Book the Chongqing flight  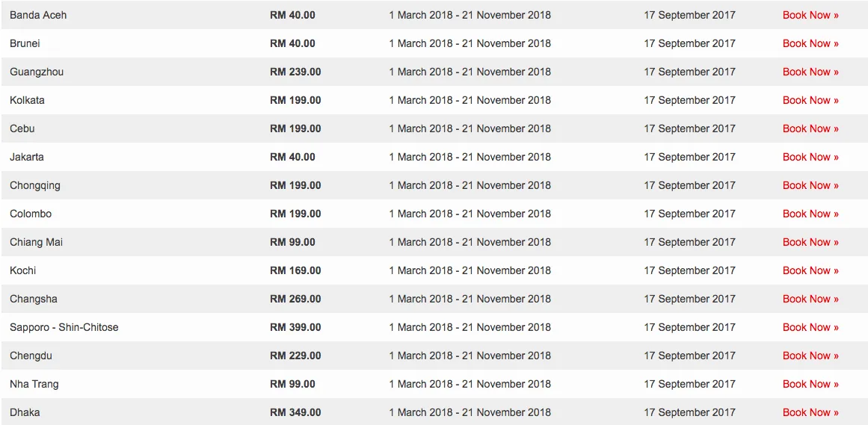[x=810, y=185]
